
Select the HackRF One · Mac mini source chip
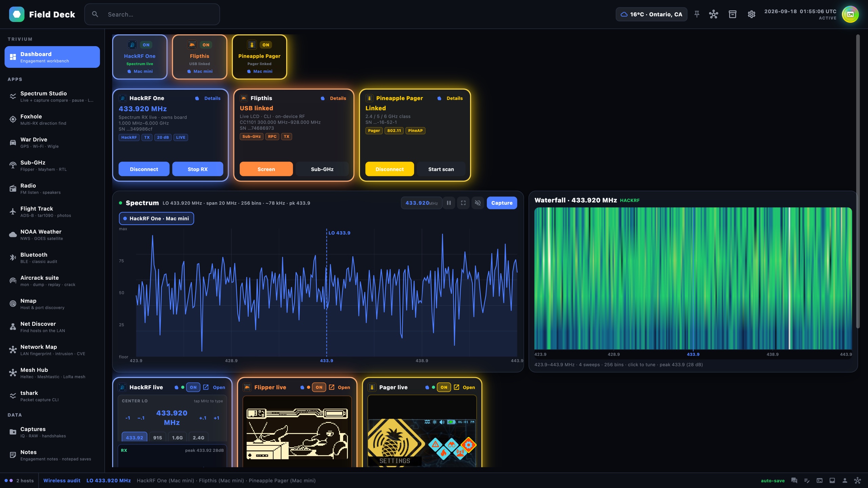[x=156, y=219]
